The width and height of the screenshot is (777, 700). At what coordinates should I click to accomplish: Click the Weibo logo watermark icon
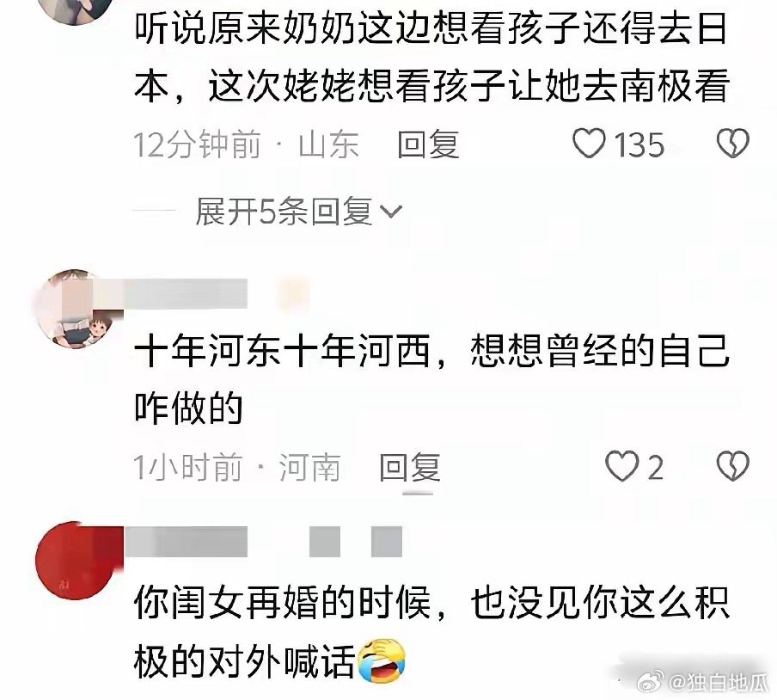pyautogui.click(x=652, y=682)
